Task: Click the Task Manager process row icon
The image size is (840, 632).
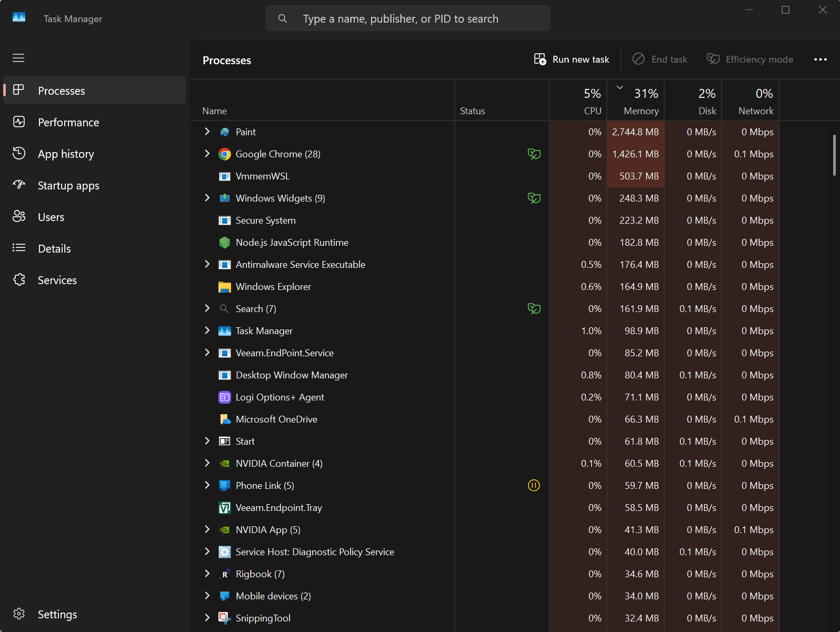Action: pyautogui.click(x=225, y=331)
